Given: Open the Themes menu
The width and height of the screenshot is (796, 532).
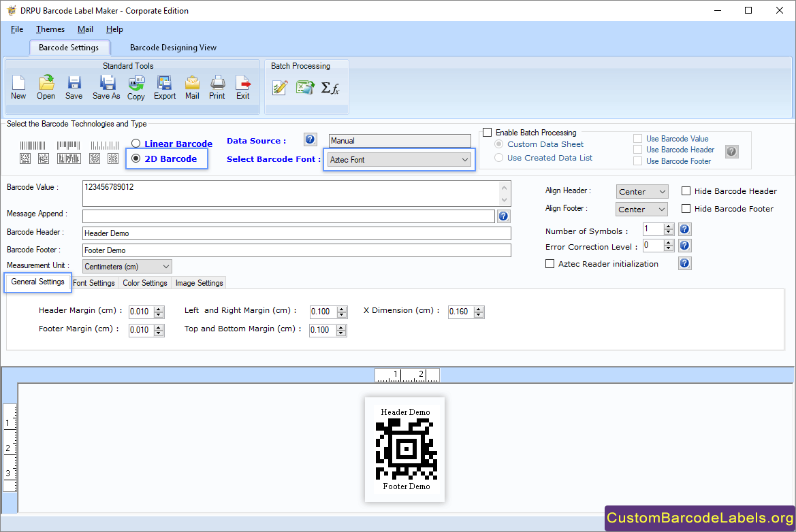Looking at the screenshot, I should coord(50,29).
